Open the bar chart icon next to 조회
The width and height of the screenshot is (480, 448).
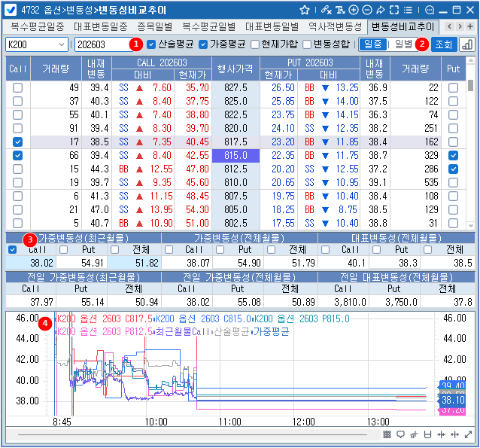(466, 44)
